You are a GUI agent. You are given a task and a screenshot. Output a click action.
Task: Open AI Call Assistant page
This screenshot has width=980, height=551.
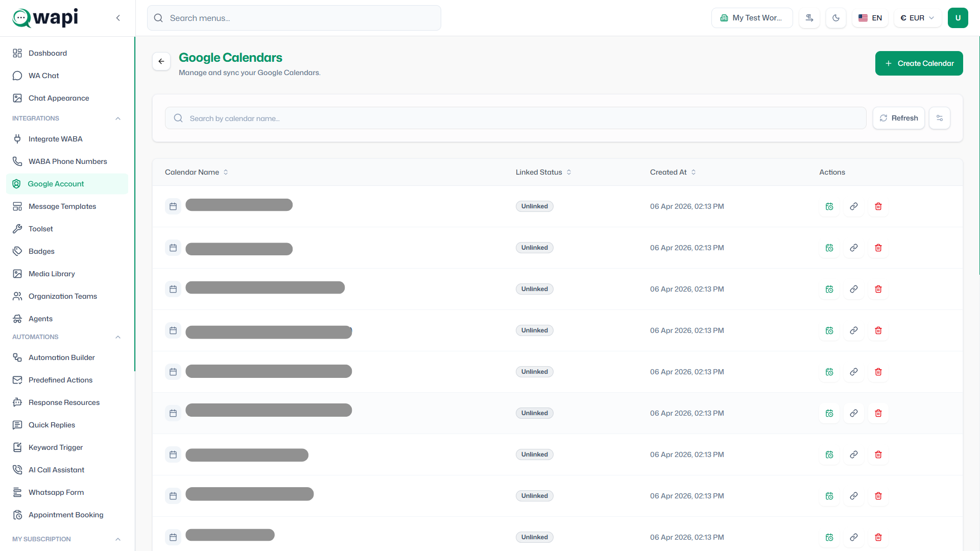tap(67, 470)
